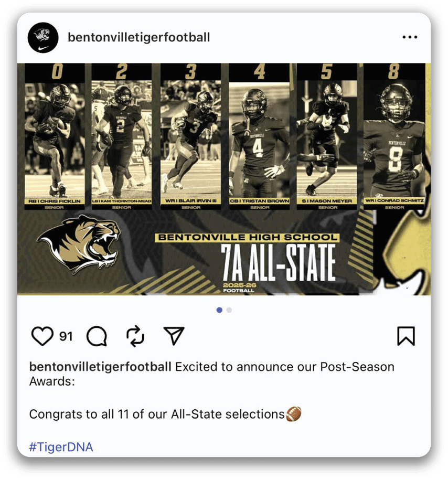Open the three-dot more options menu
The height and width of the screenshot is (479, 448).
click(x=410, y=37)
